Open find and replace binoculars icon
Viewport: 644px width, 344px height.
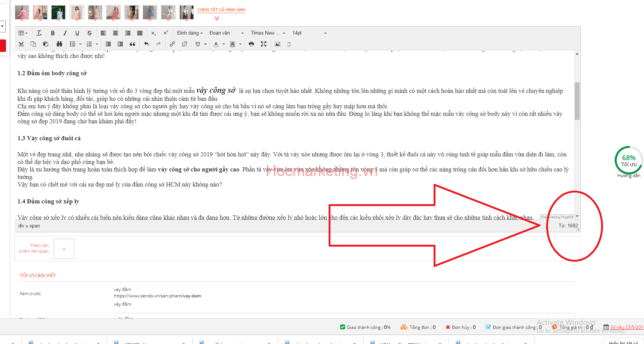pos(59,44)
